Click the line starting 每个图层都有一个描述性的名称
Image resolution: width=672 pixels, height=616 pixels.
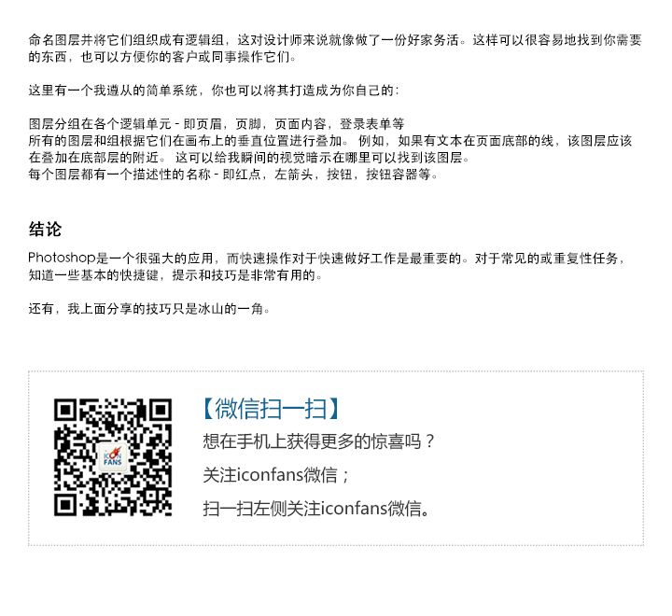[232, 175]
